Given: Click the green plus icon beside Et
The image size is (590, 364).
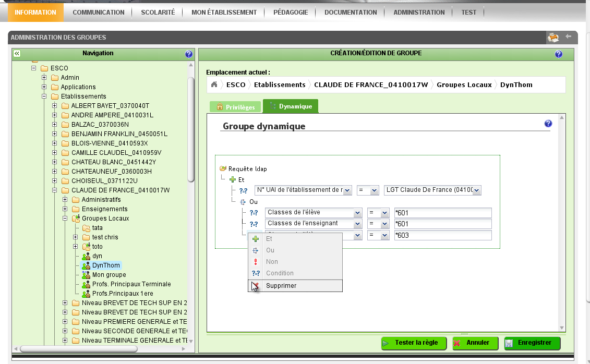Looking at the screenshot, I should pos(233,179).
